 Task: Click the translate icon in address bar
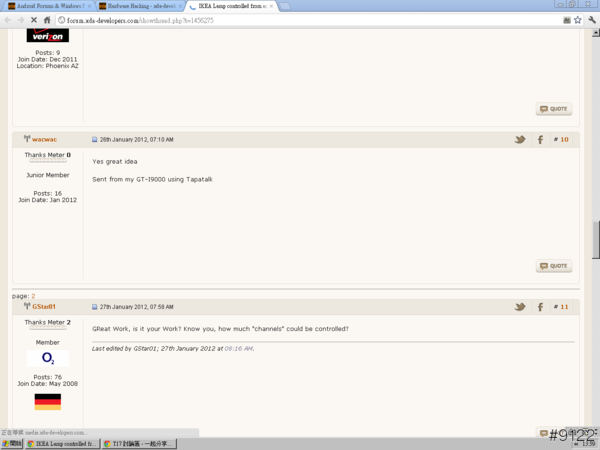point(567,20)
